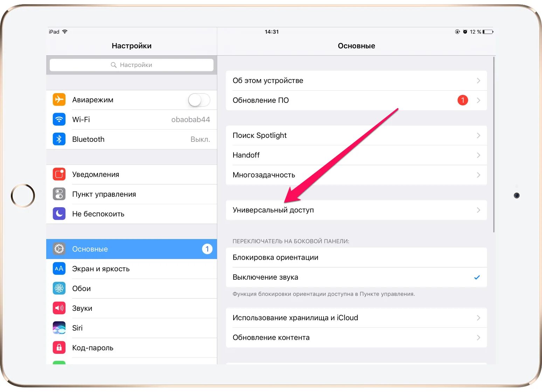Tap the orientation lock status icon
The width and height of the screenshot is (542, 392).
point(457,32)
